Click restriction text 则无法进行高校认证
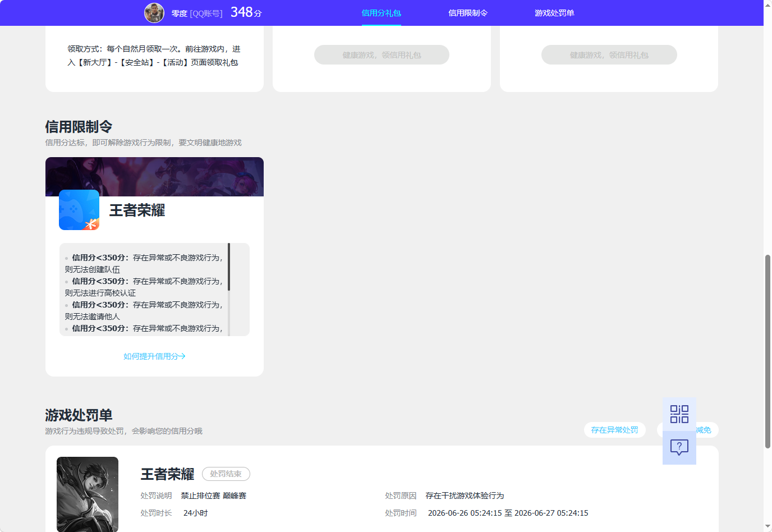 (x=100, y=293)
